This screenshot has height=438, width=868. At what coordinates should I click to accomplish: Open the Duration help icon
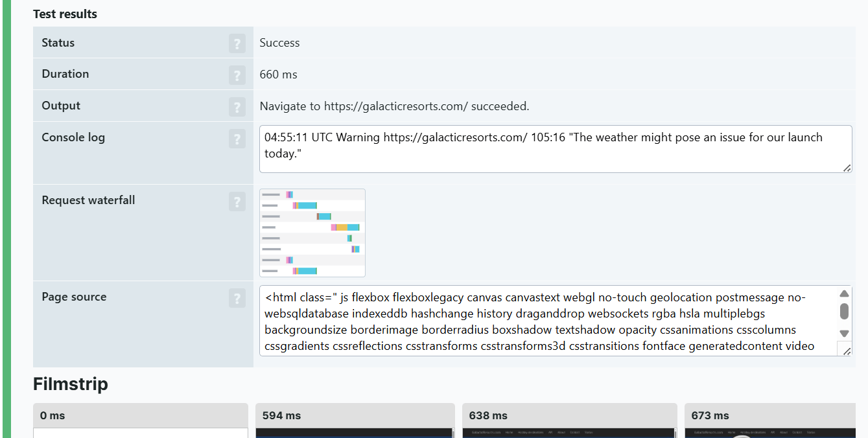tap(237, 75)
